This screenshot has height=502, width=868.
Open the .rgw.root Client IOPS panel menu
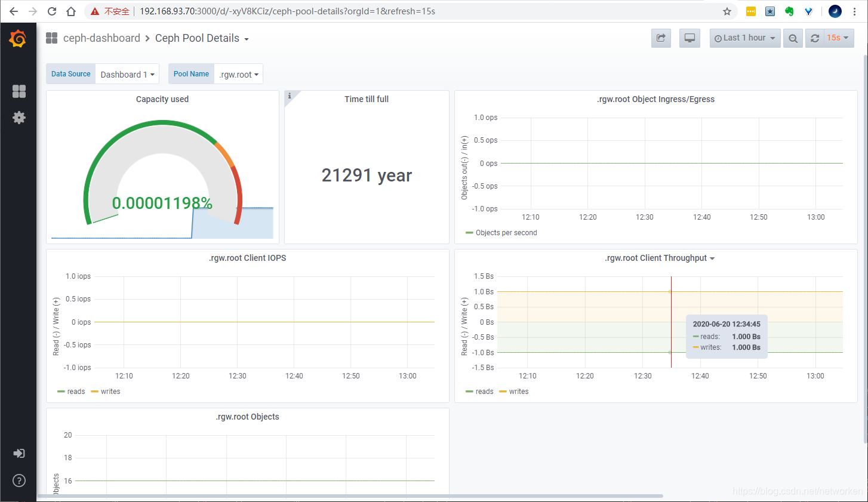[248, 258]
